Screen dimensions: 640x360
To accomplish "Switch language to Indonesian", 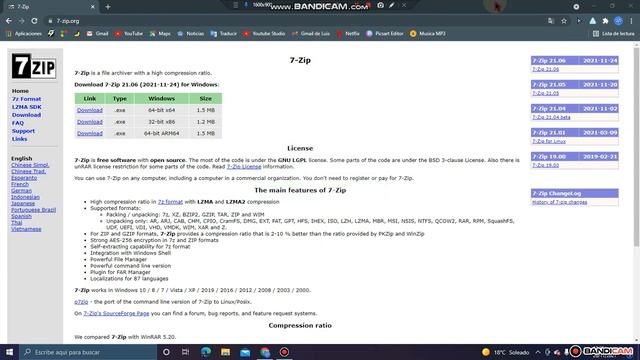I will [x=25, y=197].
